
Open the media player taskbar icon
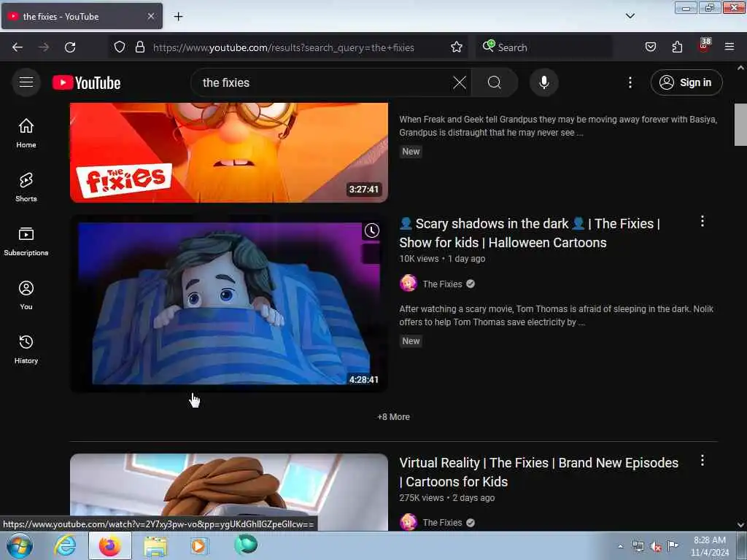coord(199,546)
